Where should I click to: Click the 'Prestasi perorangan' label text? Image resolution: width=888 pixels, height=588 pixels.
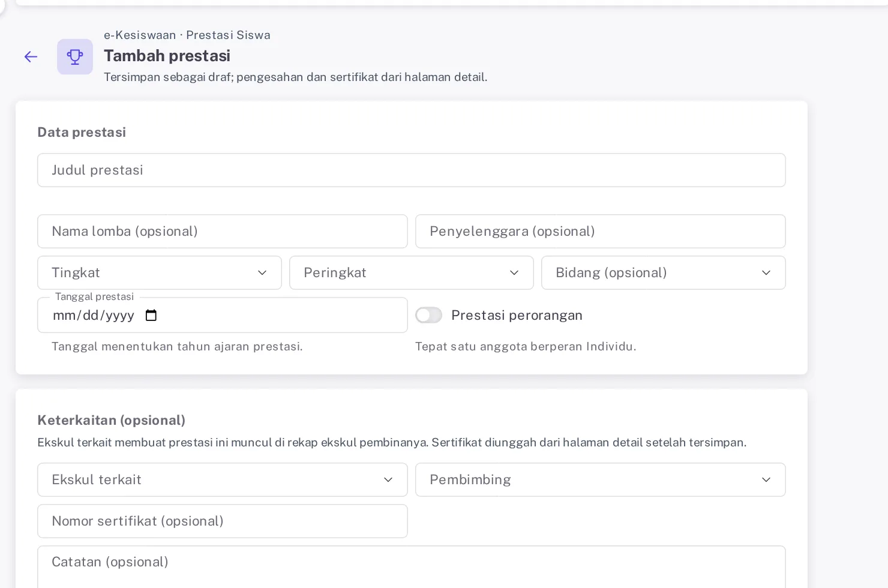pyautogui.click(x=517, y=316)
